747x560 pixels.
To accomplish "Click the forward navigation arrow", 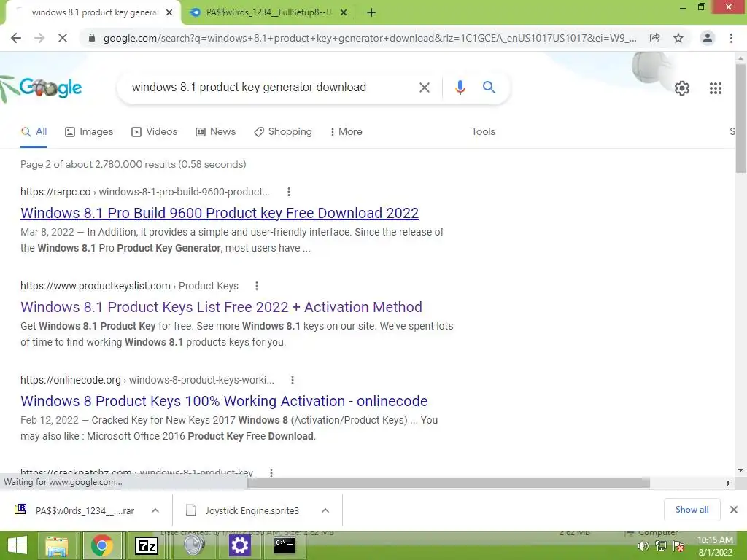I will [39, 38].
